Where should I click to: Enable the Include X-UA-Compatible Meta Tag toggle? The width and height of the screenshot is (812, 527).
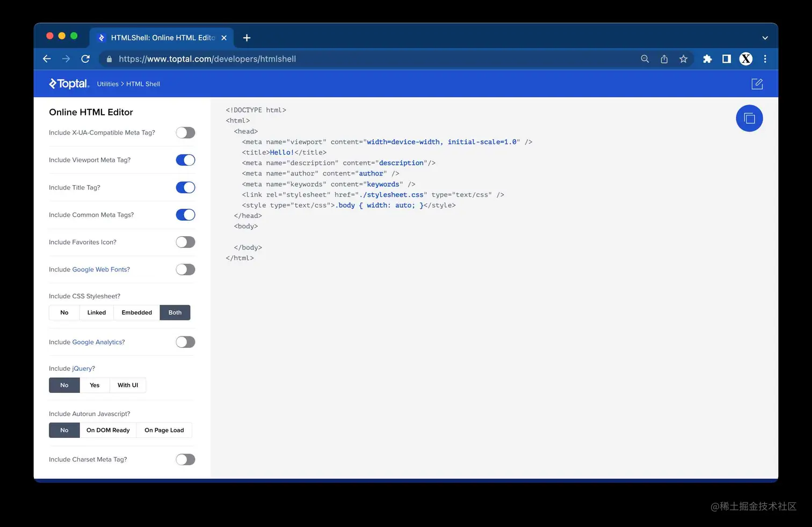point(185,133)
